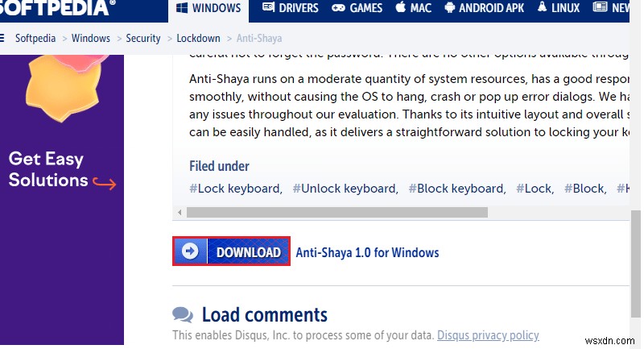
Task: Click the #Block keyboard tag
Action: click(456, 189)
